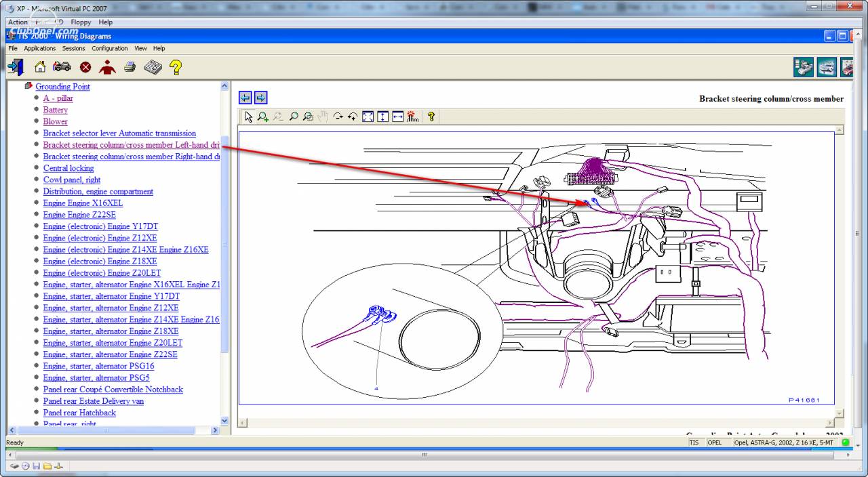Click the plain magnifier zoom tool
Screen dimensions: 868x477
293,117
